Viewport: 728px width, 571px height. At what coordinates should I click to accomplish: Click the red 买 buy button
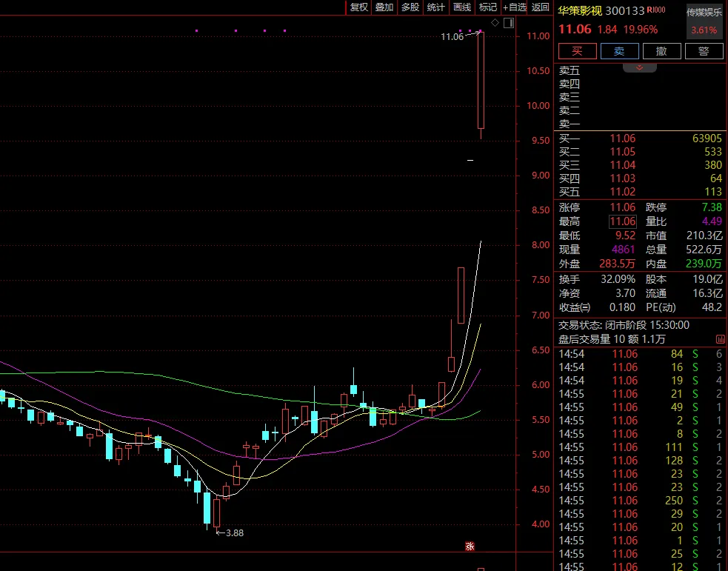tap(578, 51)
